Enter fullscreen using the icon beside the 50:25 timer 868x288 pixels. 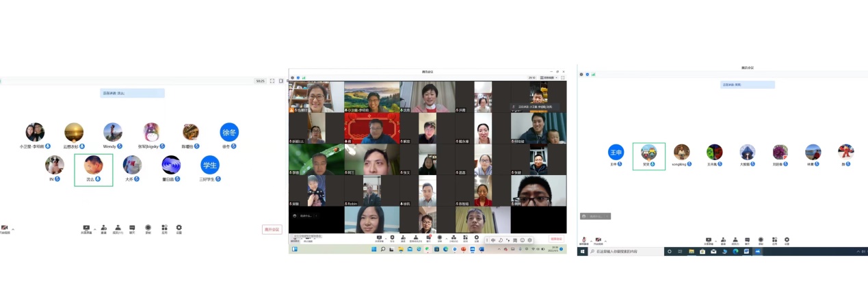(272, 81)
